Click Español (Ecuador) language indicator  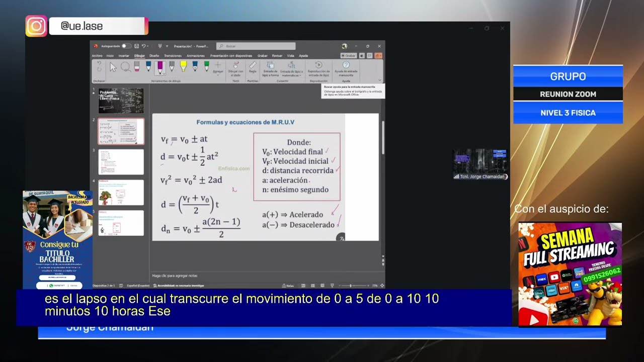[x=137, y=286]
